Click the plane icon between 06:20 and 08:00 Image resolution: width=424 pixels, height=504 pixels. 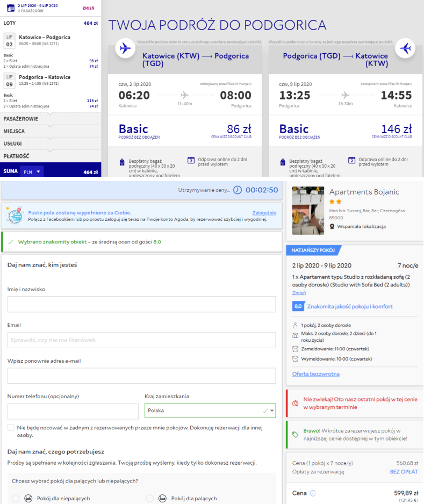click(x=184, y=95)
